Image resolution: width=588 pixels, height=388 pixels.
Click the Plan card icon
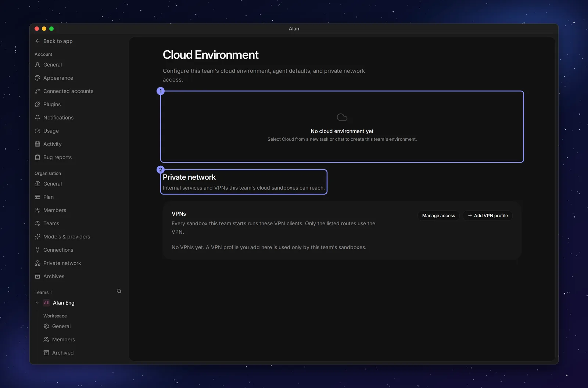pyautogui.click(x=37, y=197)
